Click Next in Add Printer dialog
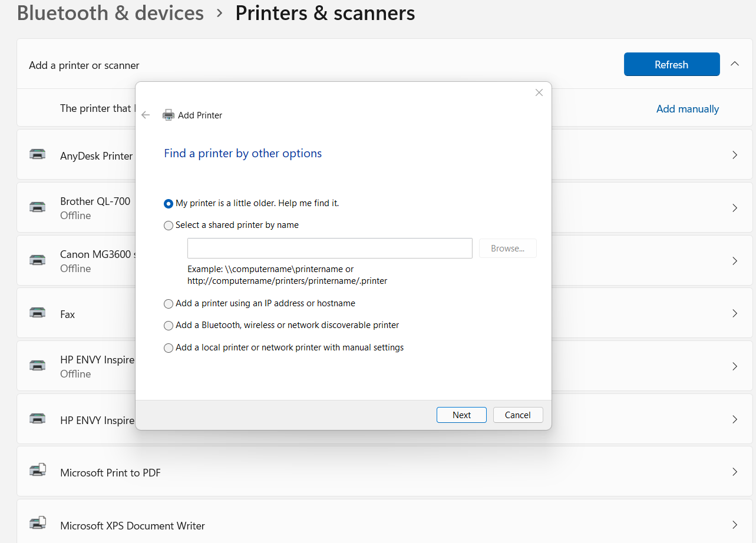This screenshot has width=756, height=543. click(461, 415)
